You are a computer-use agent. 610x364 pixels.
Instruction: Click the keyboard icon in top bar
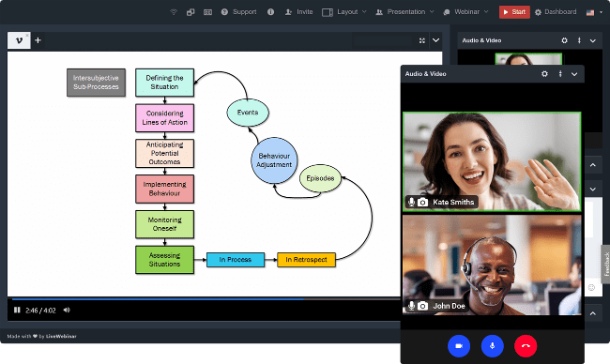pos(207,12)
